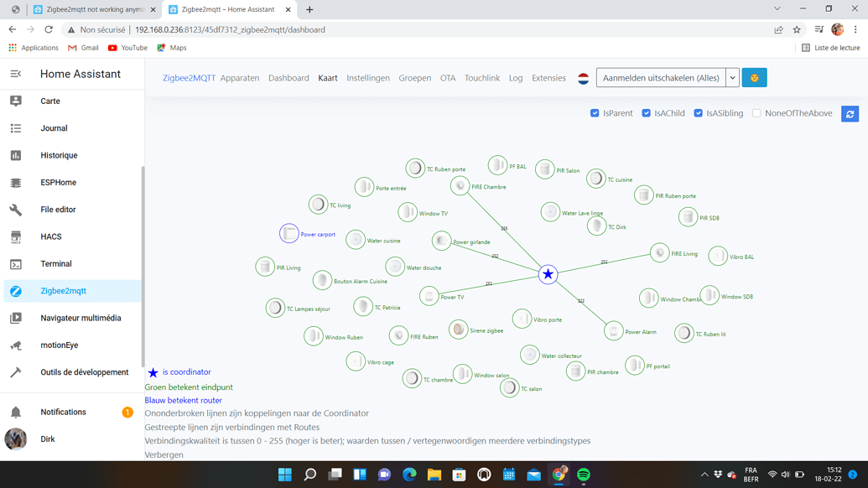Click the blue map refresh icon button
Viewport: 868px width, 488px height.
850,114
